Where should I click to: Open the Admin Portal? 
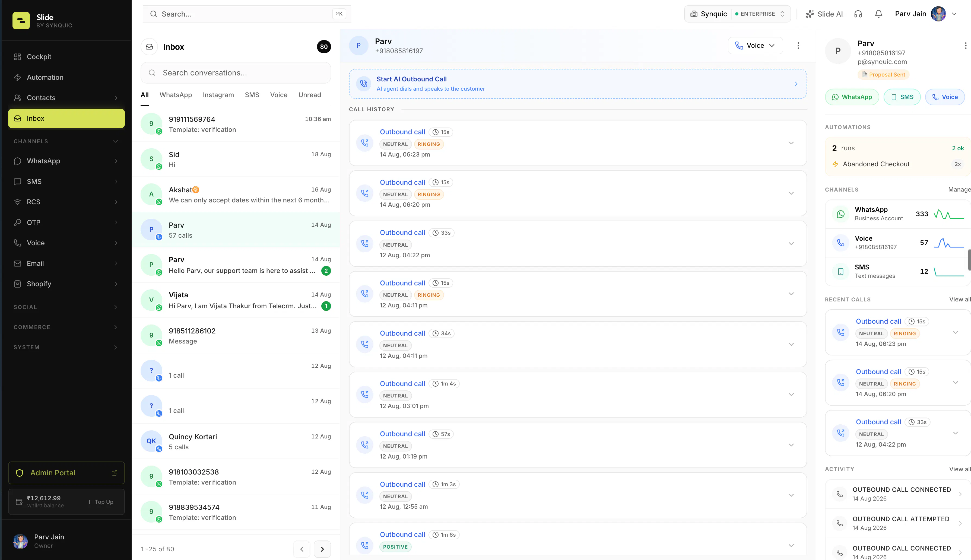click(66, 473)
